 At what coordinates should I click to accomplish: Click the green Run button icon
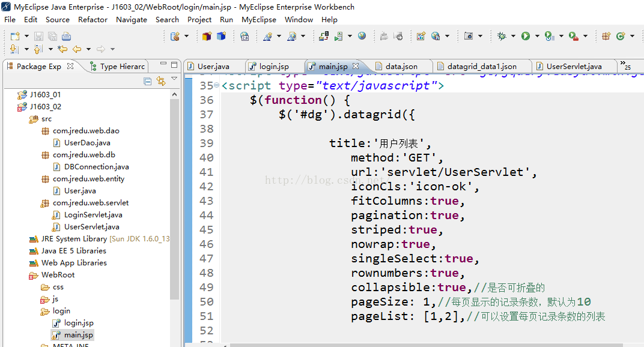[x=526, y=36]
